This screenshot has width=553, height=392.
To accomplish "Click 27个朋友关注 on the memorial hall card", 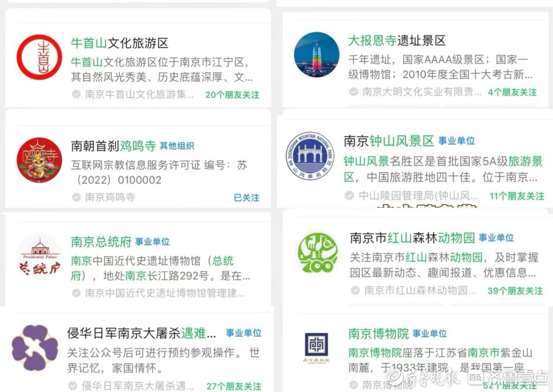I will coord(234,386).
